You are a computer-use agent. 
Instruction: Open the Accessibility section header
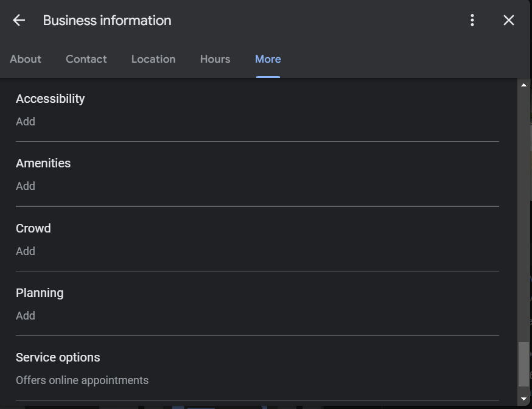[51, 99]
